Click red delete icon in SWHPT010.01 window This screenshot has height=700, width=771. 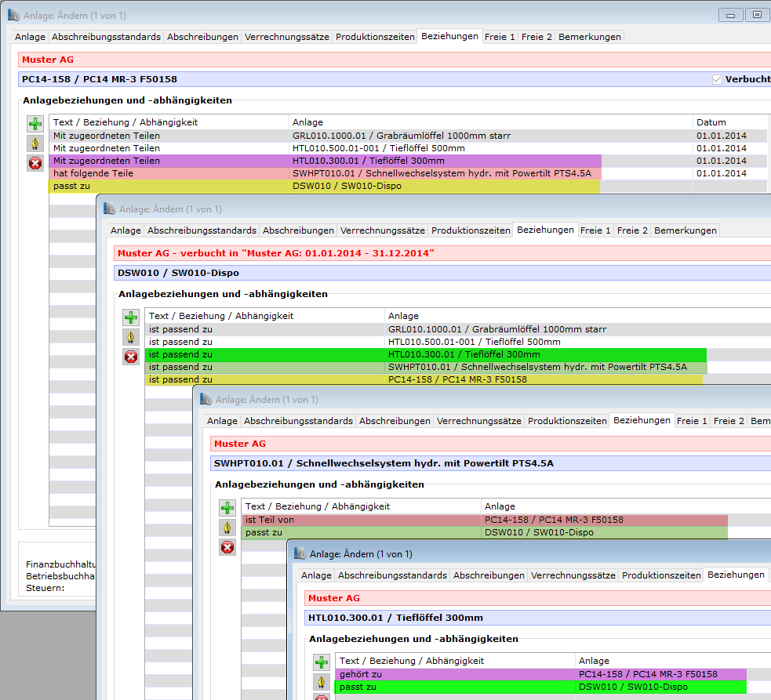tap(227, 547)
